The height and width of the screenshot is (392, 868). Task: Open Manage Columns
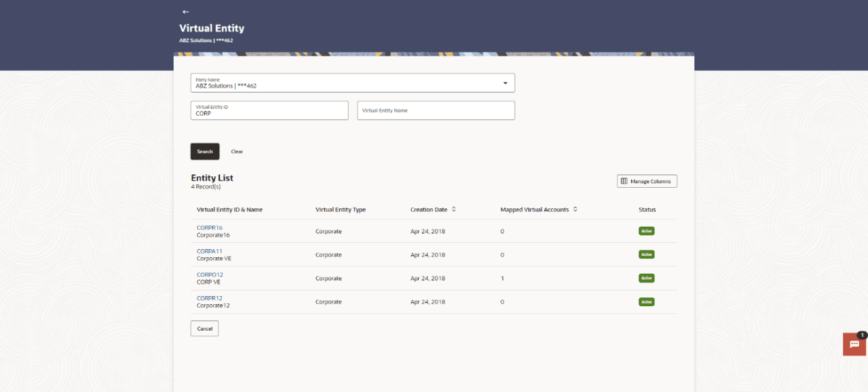tap(647, 181)
